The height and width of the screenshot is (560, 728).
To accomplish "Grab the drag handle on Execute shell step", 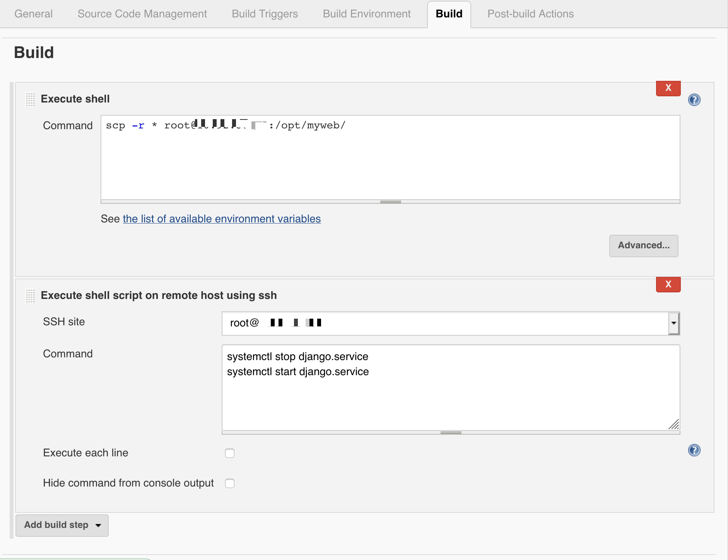I will (x=30, y=99).
